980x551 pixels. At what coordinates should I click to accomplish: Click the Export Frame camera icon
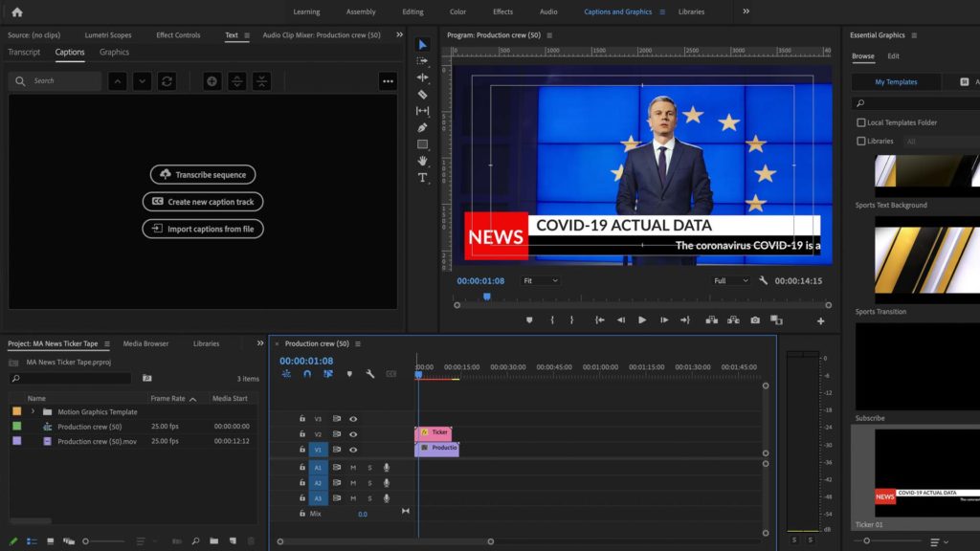[x=755, y=320]
